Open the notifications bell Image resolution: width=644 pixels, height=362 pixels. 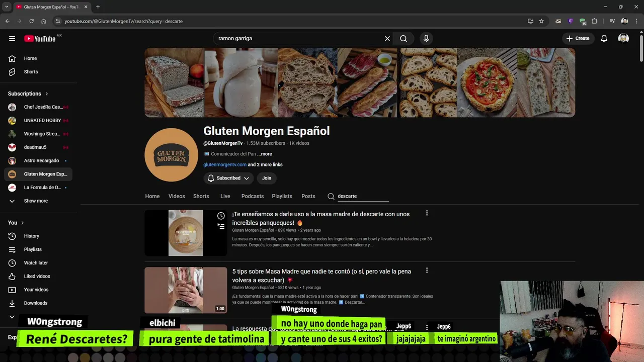pos(604,39)
